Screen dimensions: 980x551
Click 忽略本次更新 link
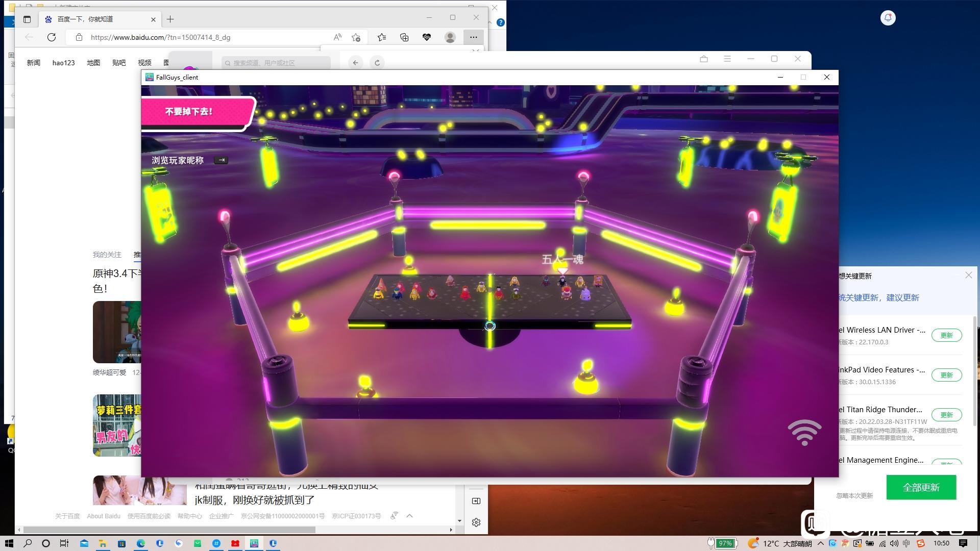(854, 496)
